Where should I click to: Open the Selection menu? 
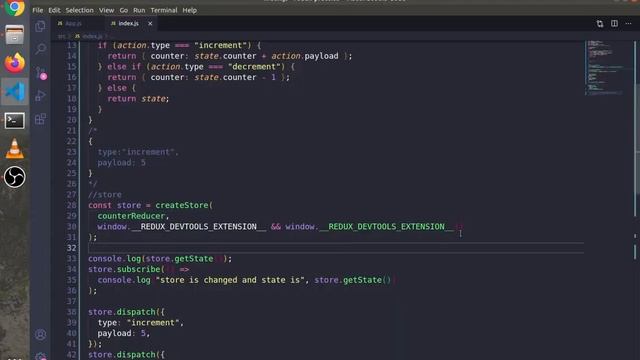coord(80,10)
